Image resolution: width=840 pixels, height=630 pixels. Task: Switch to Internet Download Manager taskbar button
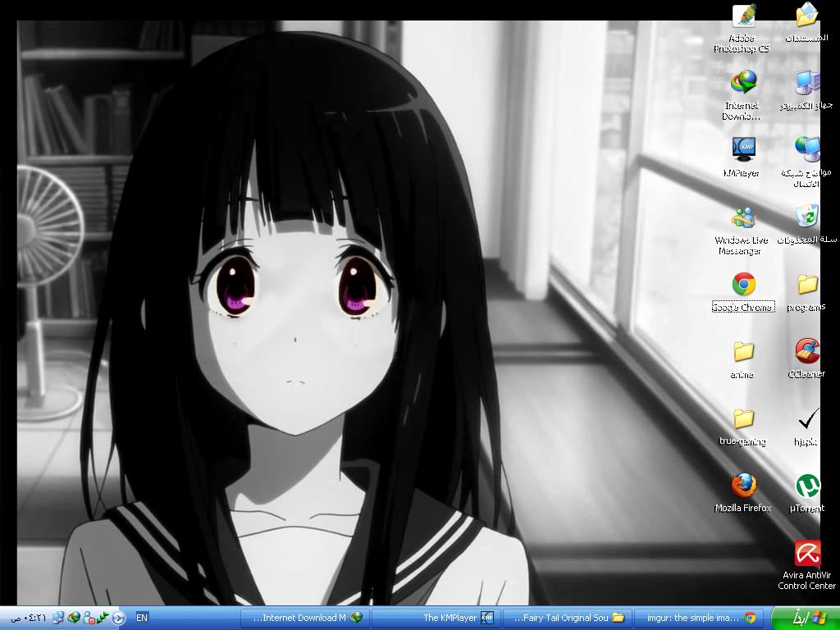tap(304, 619)
